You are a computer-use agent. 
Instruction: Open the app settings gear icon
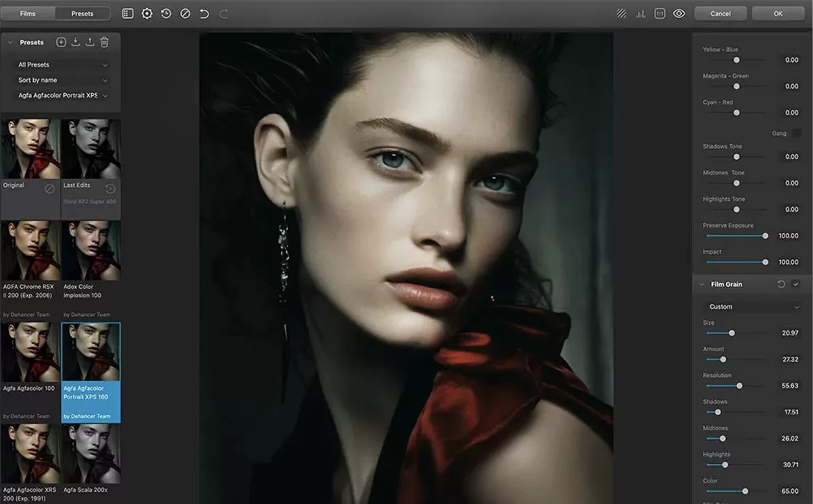click(147, 12)
